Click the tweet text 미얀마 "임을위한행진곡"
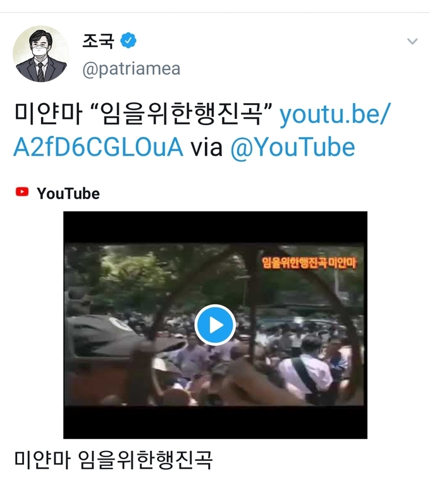This screenshot has width=430, height=504. click(x=144, y=114)
